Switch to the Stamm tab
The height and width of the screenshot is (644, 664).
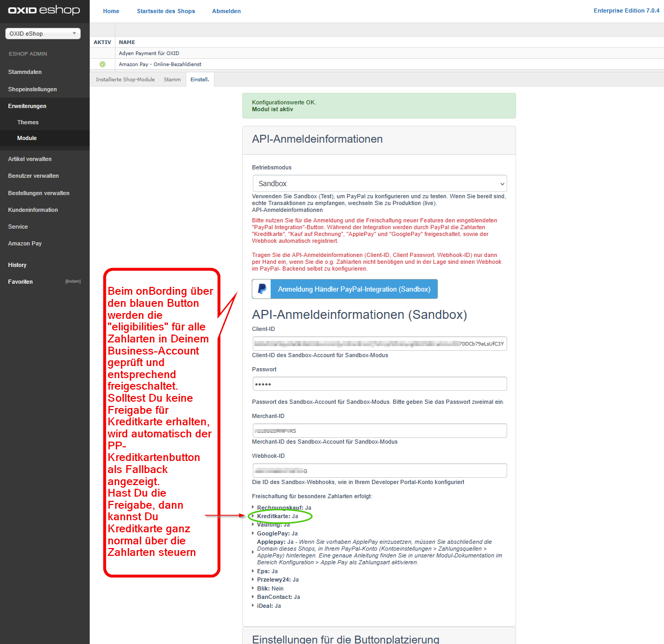(172, 80)
